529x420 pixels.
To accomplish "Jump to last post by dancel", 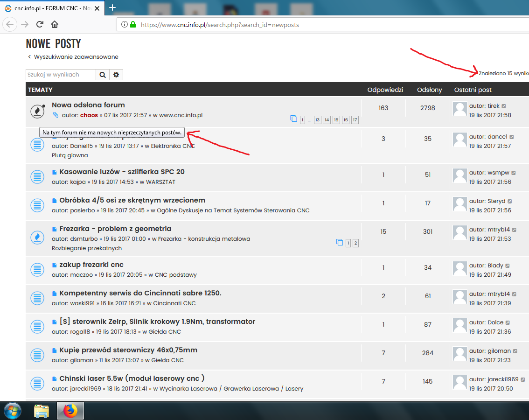I will (511, 137).
